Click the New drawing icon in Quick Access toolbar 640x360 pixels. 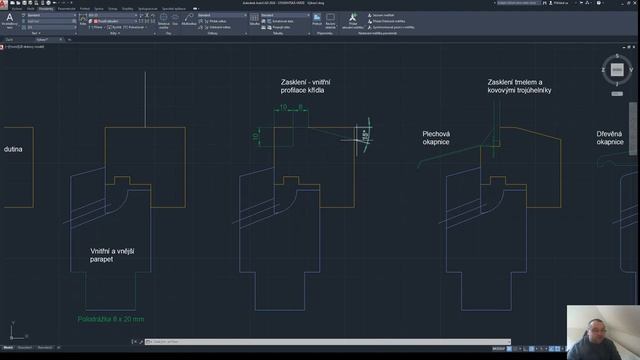point(13,3)
